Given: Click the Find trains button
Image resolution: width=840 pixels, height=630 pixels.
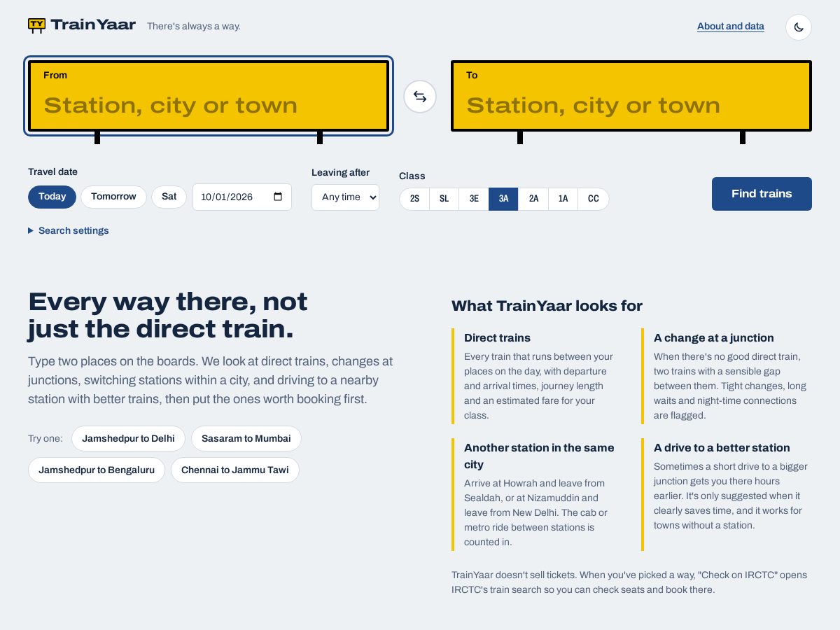Looking at the screenshot, I should click(762, 194).
